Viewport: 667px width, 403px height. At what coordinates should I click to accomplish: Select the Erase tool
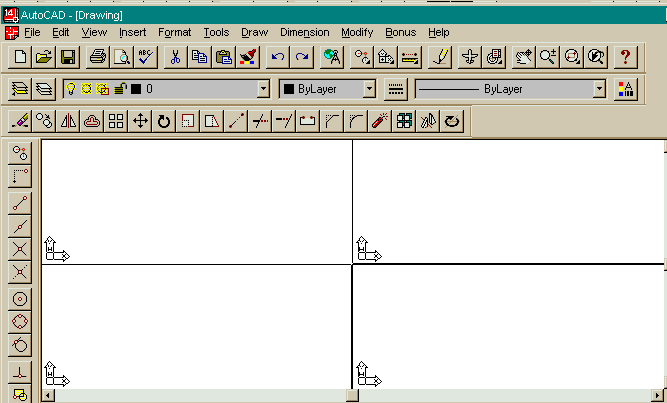pos(20,121)
